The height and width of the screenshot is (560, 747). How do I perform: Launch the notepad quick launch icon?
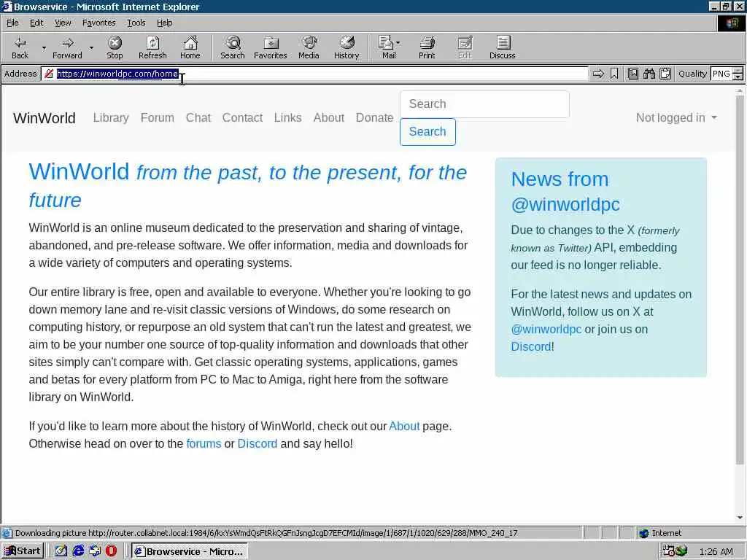tap(61, 551)
